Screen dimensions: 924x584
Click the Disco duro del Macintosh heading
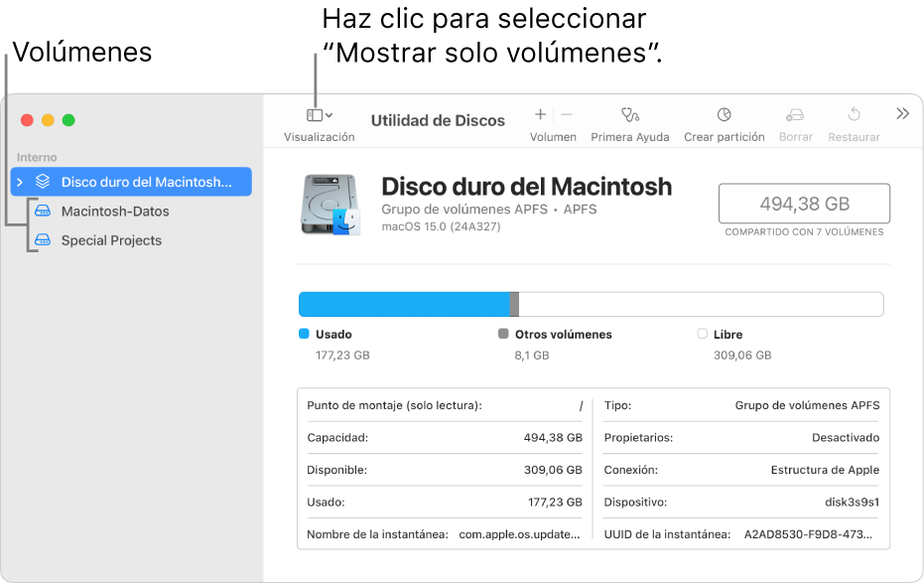click(x=526, y=187)
